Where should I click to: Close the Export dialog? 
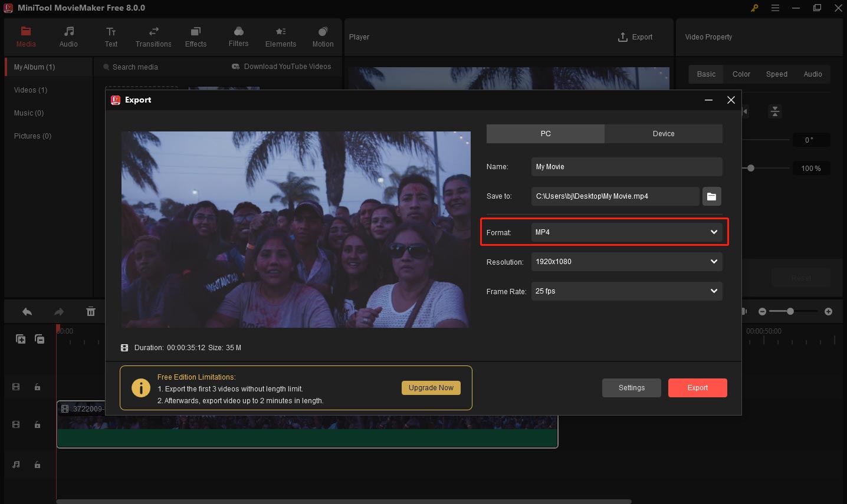point(731,100)
